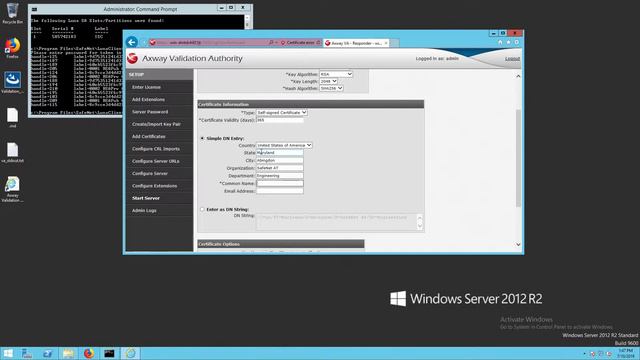Screen dimensions: 640x360
Task: Click the Command Prompt window title icon
Action: (x=34, y=9)
